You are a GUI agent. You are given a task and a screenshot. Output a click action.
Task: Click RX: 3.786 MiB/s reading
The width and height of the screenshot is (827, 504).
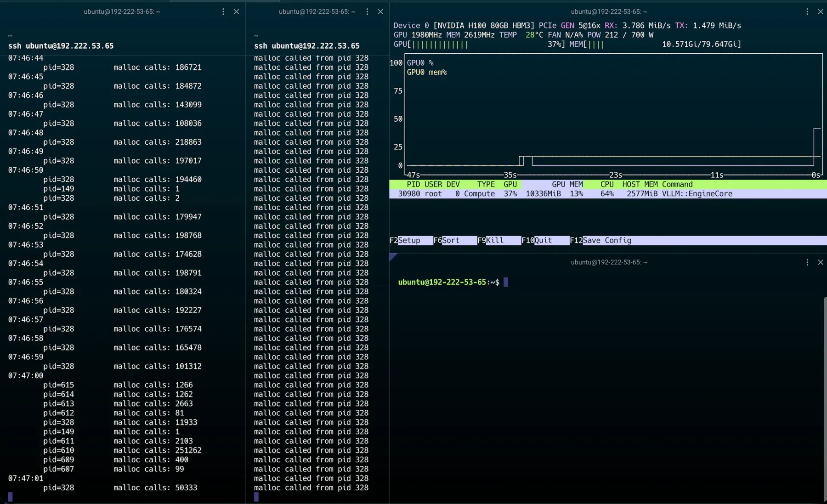(x=638, y=26)
